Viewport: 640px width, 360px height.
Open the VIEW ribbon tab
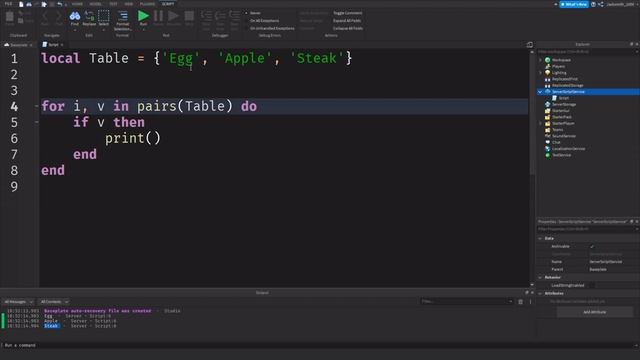pos(129,4)
